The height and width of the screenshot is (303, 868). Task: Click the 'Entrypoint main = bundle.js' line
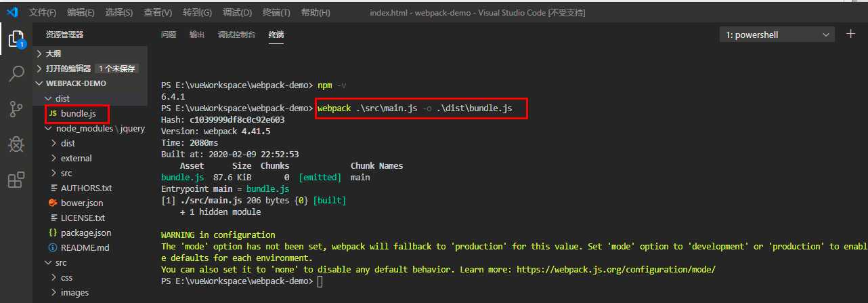tap(225, 188)
